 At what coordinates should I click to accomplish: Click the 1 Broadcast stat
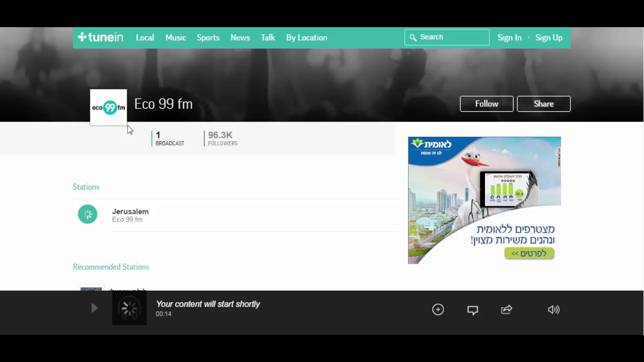coord(169,138)
